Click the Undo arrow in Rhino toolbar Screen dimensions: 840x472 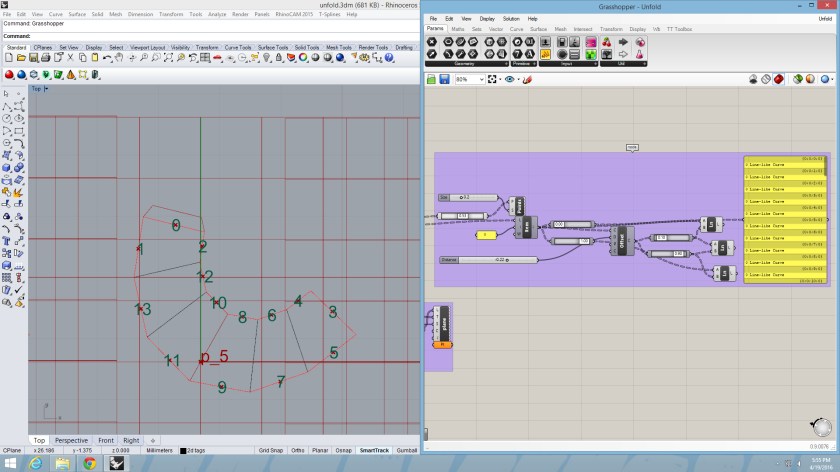105,59
